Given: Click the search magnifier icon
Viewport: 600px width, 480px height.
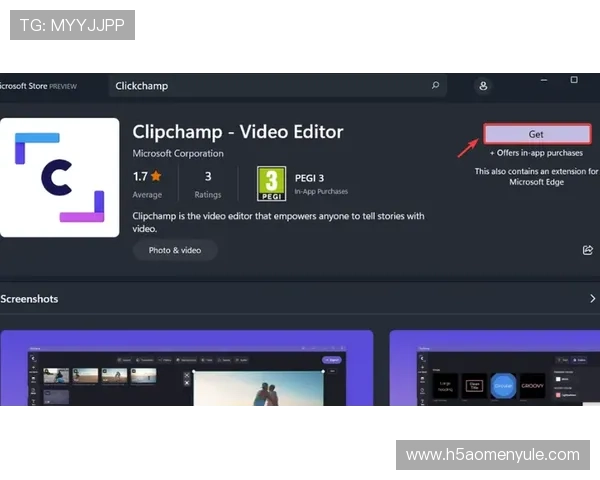Looking at the screenshot, I should tap(435, 86).
